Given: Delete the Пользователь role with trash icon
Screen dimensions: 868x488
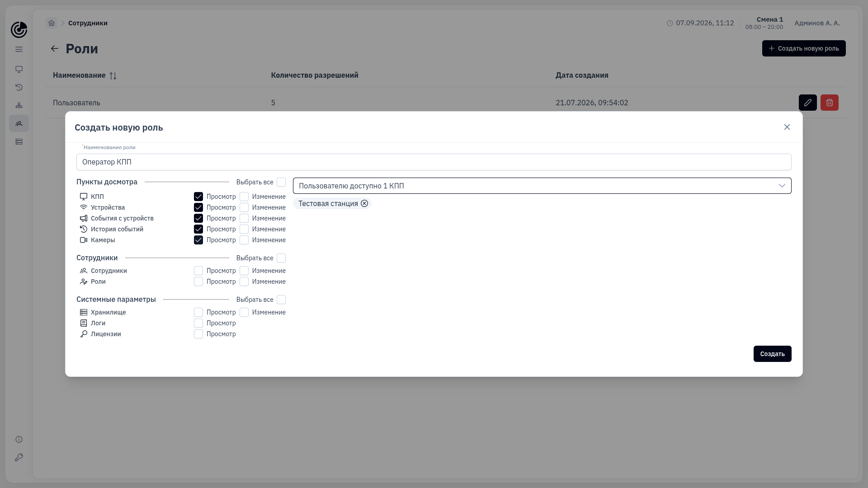Looking at the screenshot, I should pyautogui.click(x=830, y=103).
